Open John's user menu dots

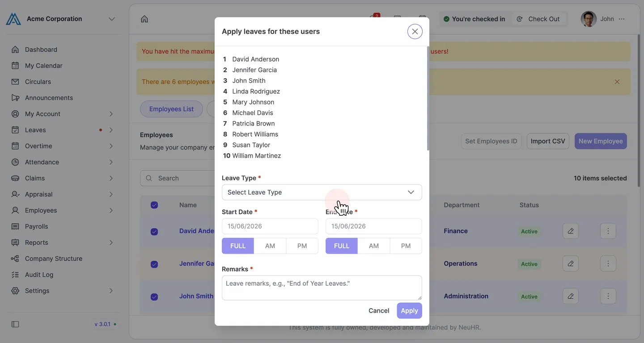(622, 19)
